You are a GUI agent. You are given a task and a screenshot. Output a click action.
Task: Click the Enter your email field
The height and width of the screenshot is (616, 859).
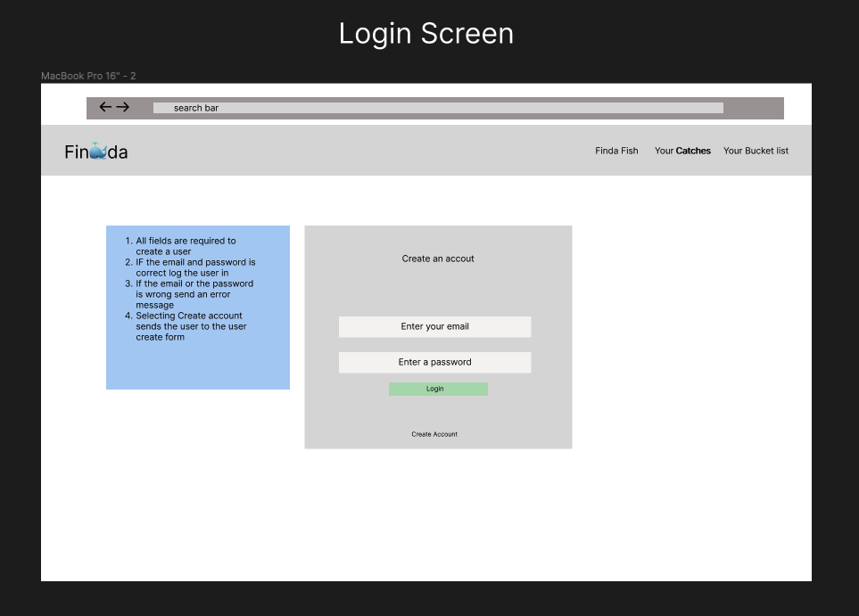(434, 326)
